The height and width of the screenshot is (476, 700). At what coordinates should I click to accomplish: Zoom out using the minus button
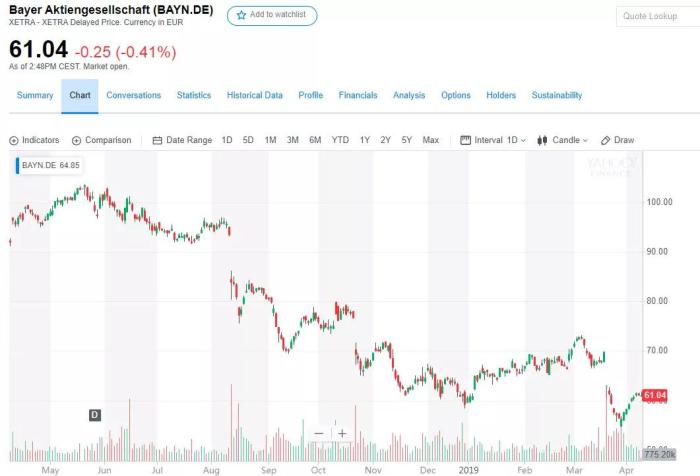(x=319, y=434)
